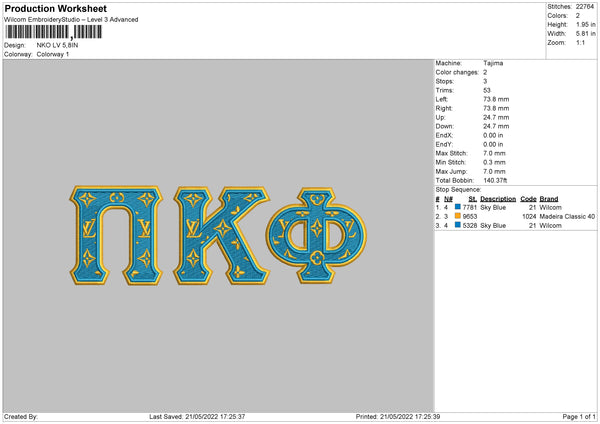600x424 pixels.
Task: Click the embroidered Pi letter in the design
Action: [x=116, y=235]
